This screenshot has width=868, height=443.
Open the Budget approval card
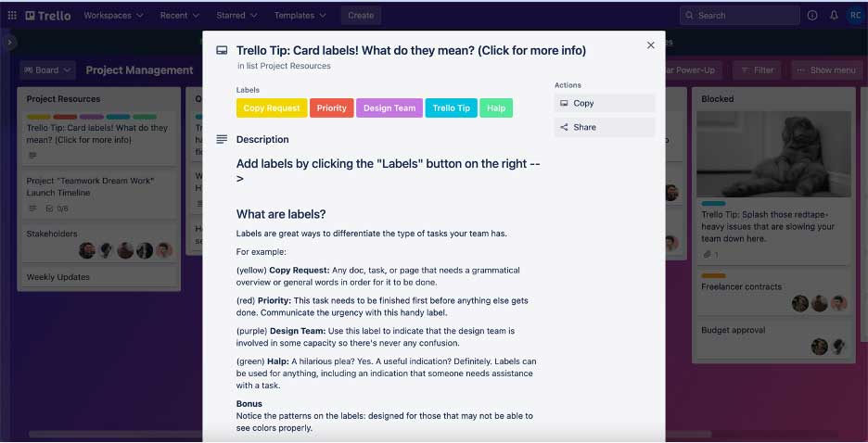[773, 339]
